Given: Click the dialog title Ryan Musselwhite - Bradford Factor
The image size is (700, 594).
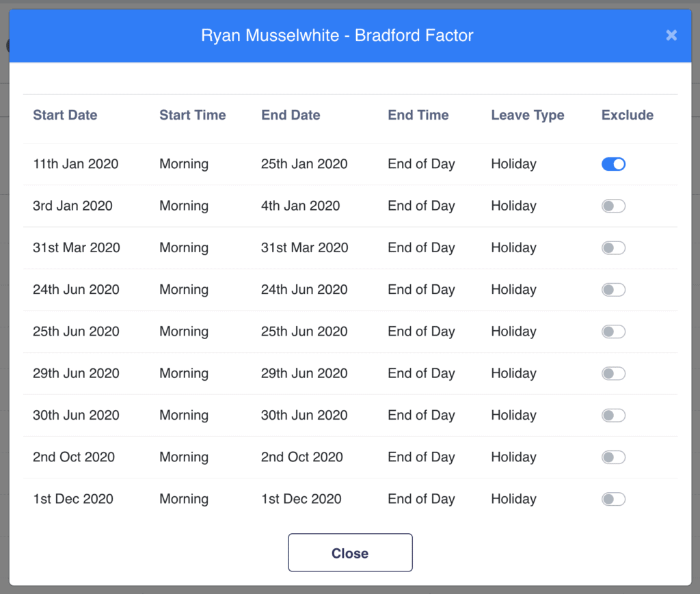Looking at the screenshot, I should (x=337, y=36).
